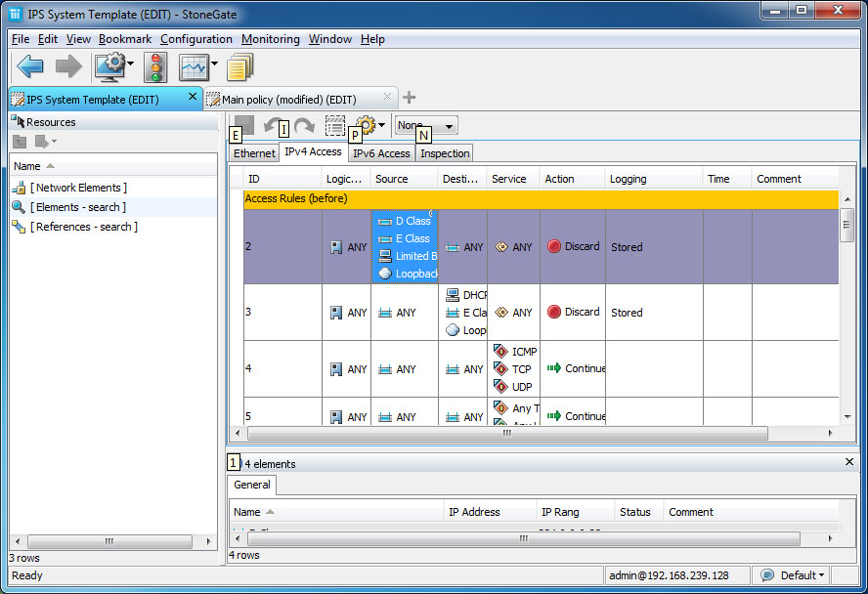
Task: Sort Resources by Name column header
Action: click(x=113, y=166)
